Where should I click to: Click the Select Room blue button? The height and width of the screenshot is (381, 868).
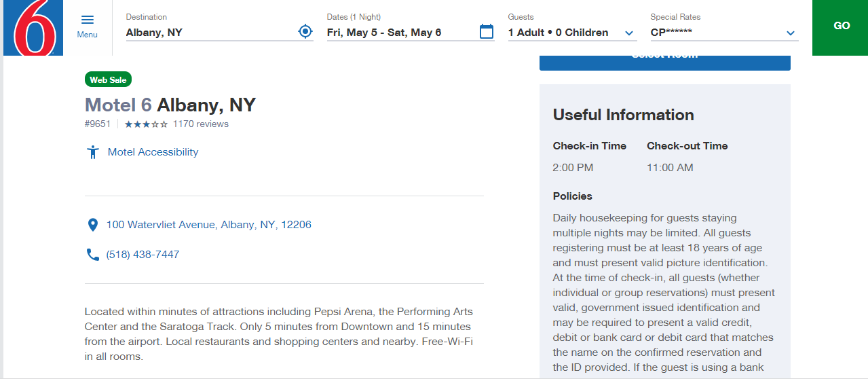664,61
